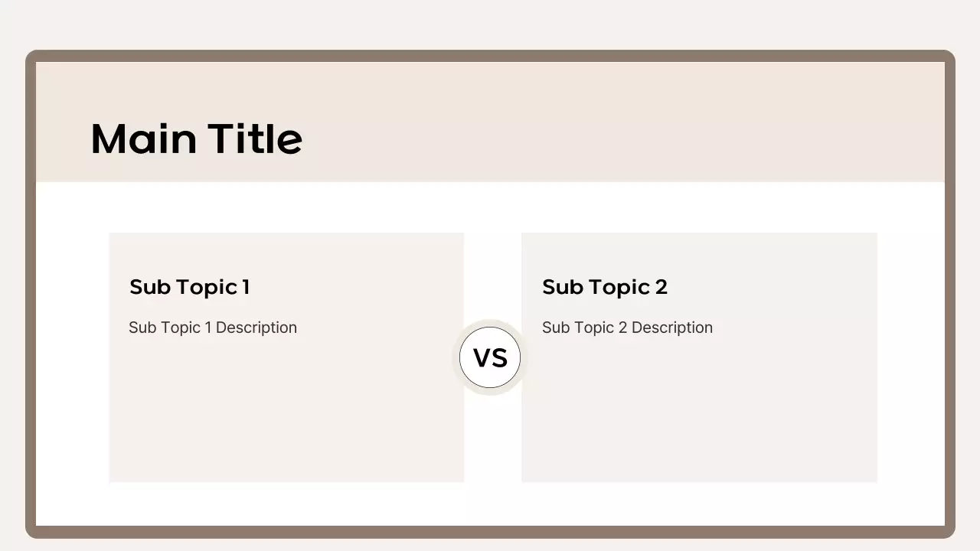Click the VS circle badge

pyautogui.click(x=490, y=357)
